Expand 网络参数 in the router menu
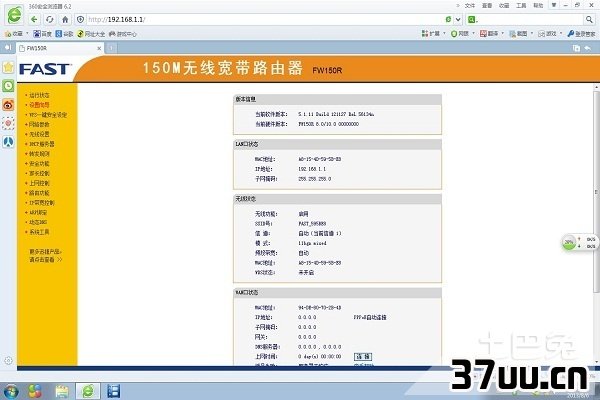The height and width of the screenshot is (400, 600). click(x=39, y=124)
